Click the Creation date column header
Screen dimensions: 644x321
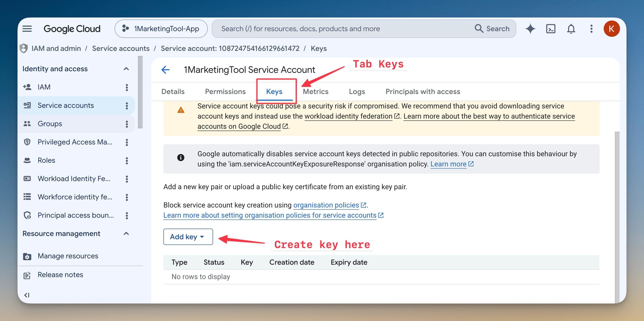pyautogui.click(x=292, y=262)
